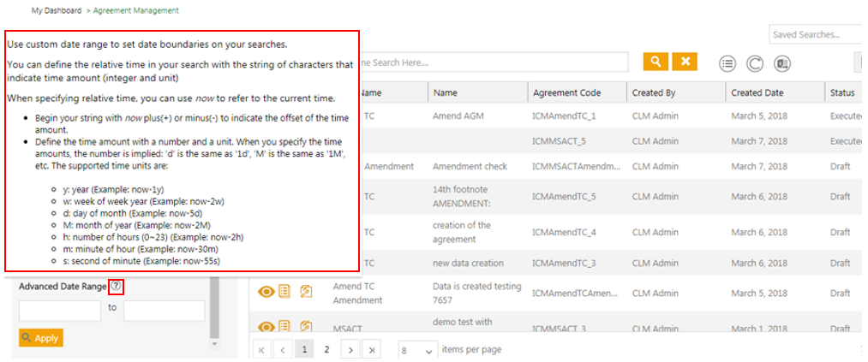The width and height of the screenshot is (868, 362).
Task: Select the Advanced Date Range label
Action: click(63, 287)
